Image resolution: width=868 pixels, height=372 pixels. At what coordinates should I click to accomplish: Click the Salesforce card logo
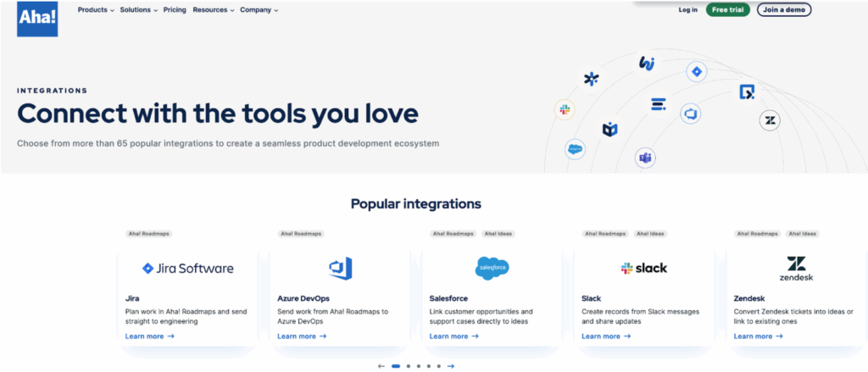pyautogui.click(x=492, y=269)
